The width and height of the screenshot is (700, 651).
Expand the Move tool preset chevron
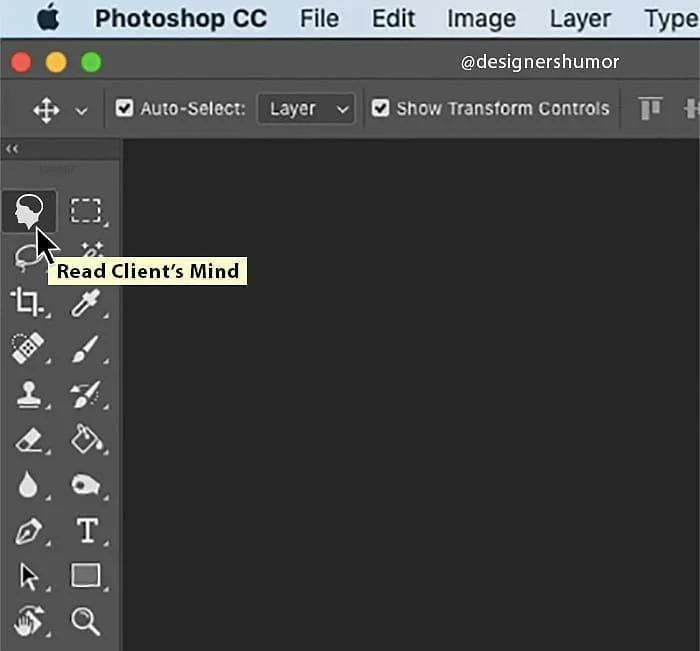click(x=81, y=110)
